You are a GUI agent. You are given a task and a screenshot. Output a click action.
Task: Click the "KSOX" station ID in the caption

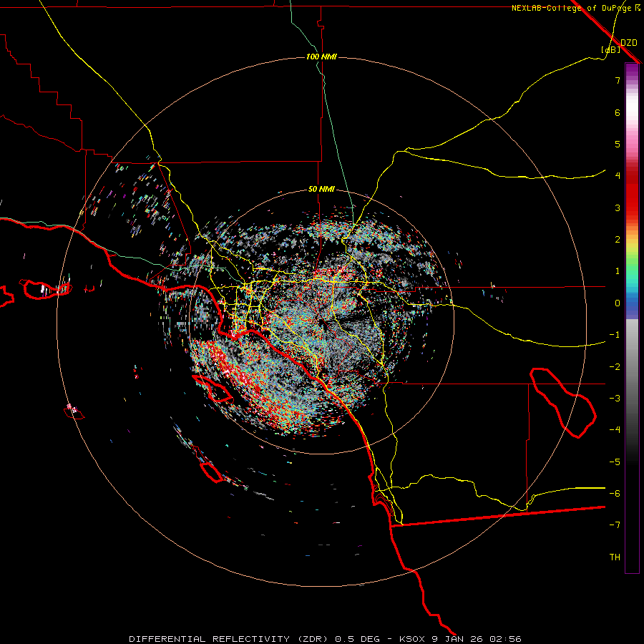[x=412, y=639]
